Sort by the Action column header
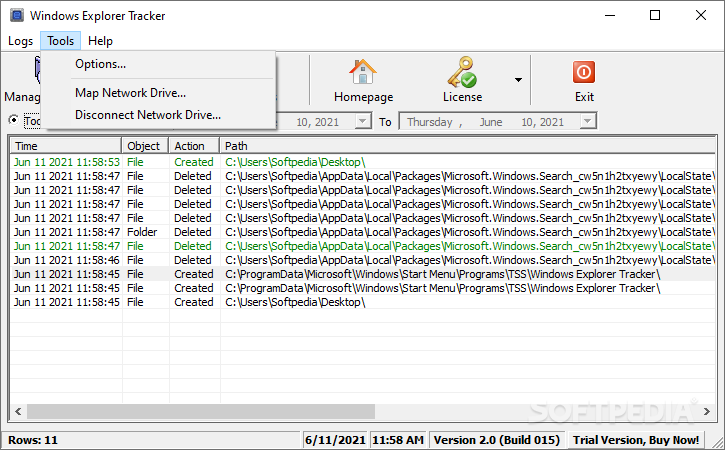This screenshot has height=450, width=725. (x=194, y=146)
